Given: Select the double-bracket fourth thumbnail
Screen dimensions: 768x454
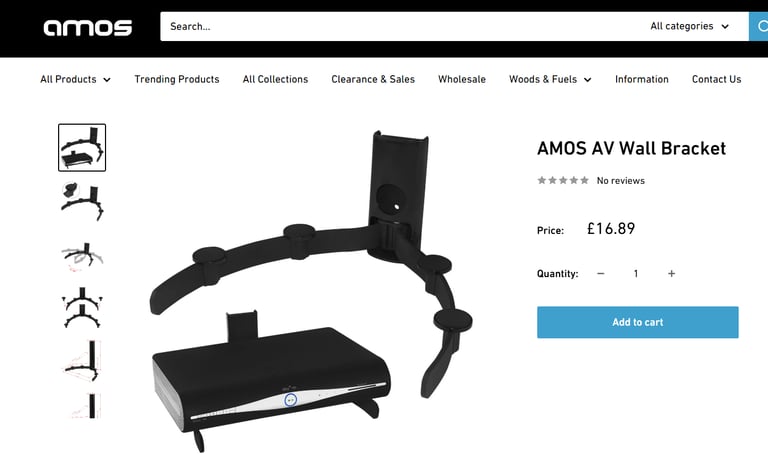Looking at the screenshot, I should pos(82,308).
